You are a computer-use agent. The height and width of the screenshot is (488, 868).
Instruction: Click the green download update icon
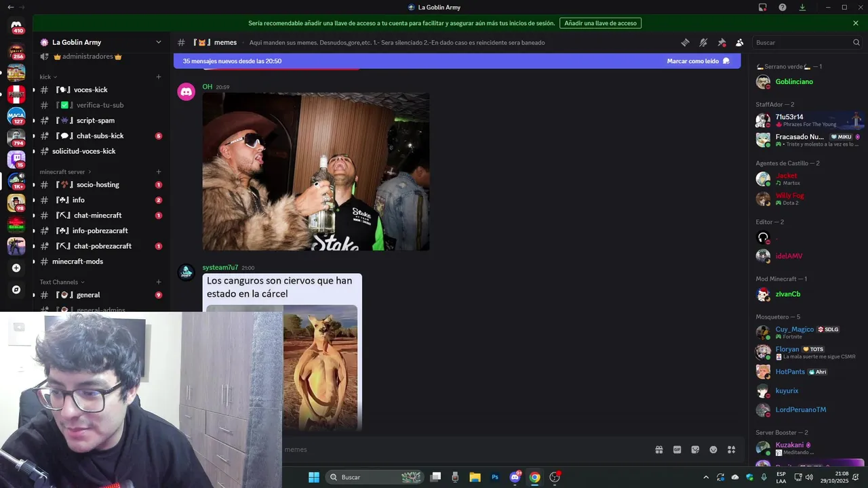point(802,7)
